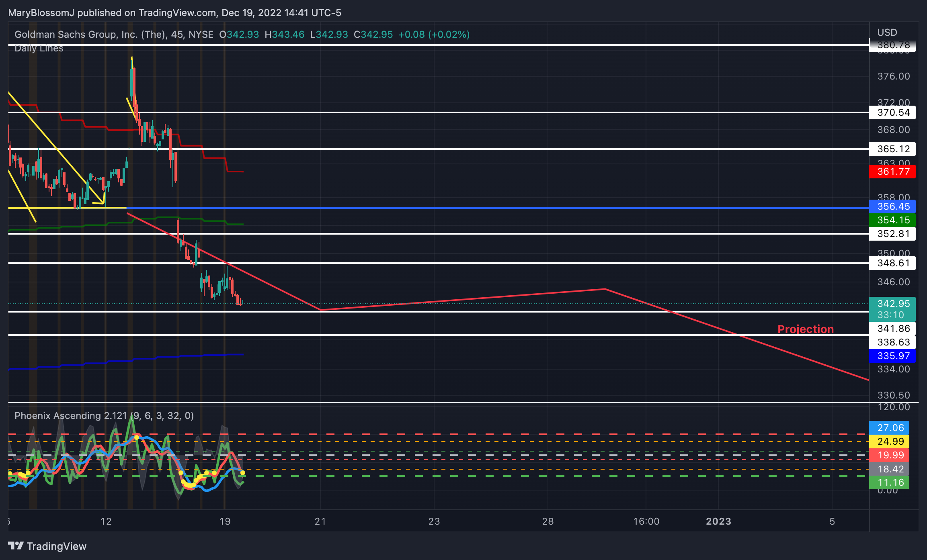
Task: Click the yellow 24.99 indicator label
Action: [889, 441]
